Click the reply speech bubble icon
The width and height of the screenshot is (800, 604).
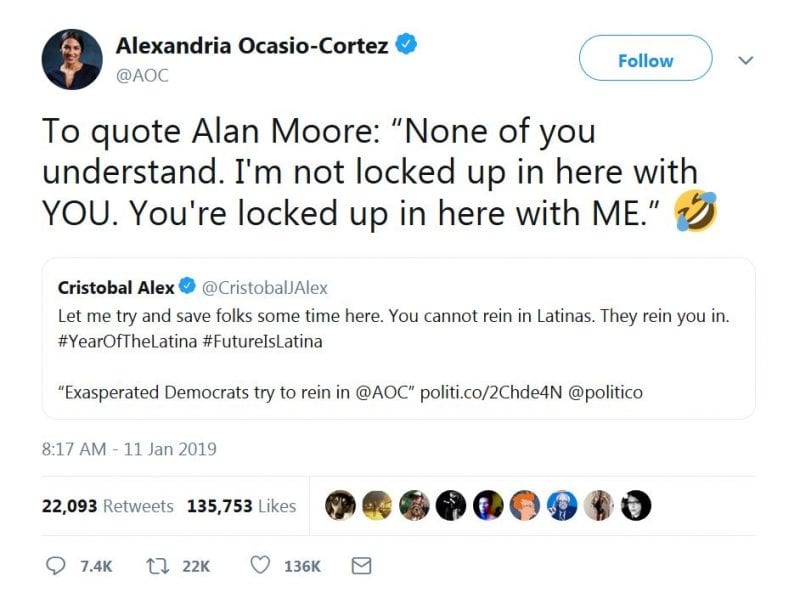point(56,566)
